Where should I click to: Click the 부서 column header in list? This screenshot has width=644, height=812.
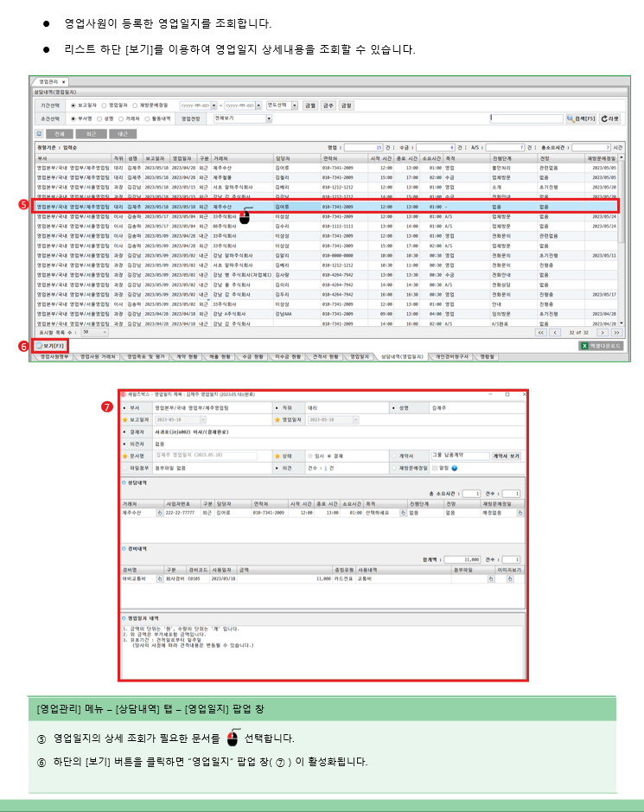click(x=73, y=158)
